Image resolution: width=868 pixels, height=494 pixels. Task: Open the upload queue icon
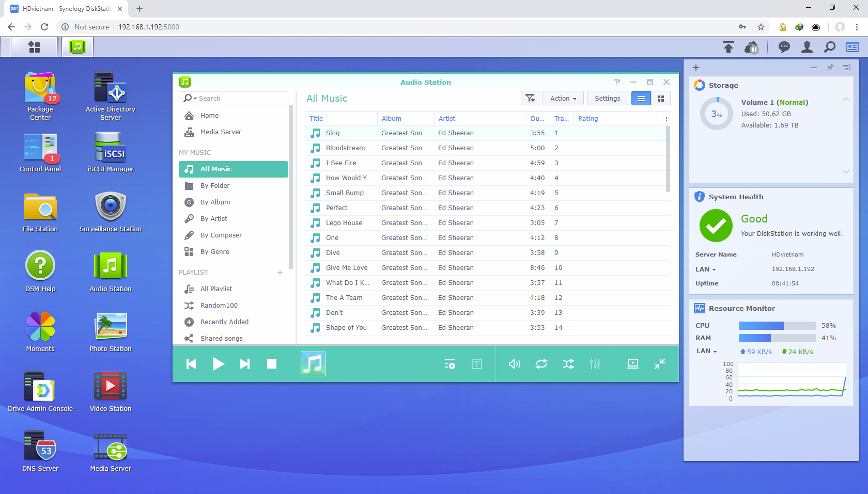[x=729, y=47]
